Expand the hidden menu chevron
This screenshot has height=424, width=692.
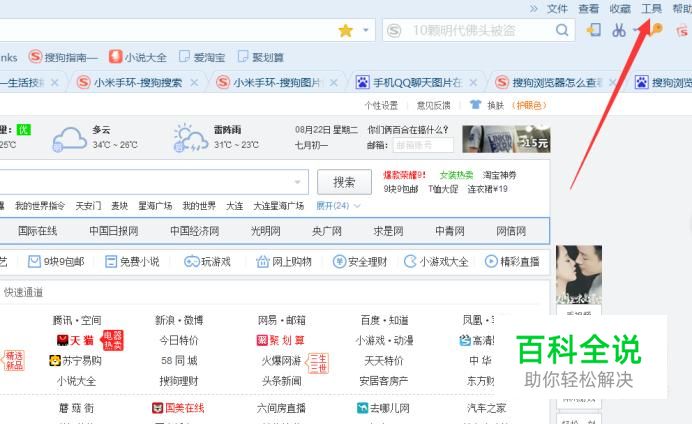point(534,9)
